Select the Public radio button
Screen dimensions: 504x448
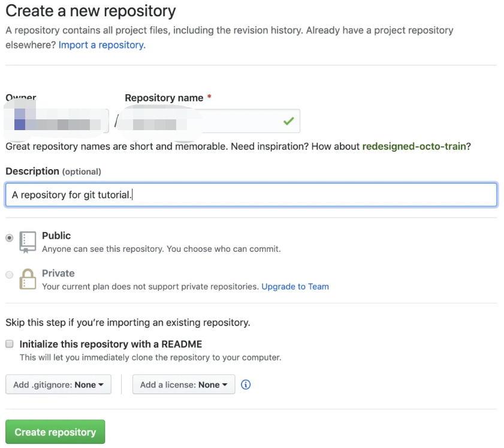(10, 237)
